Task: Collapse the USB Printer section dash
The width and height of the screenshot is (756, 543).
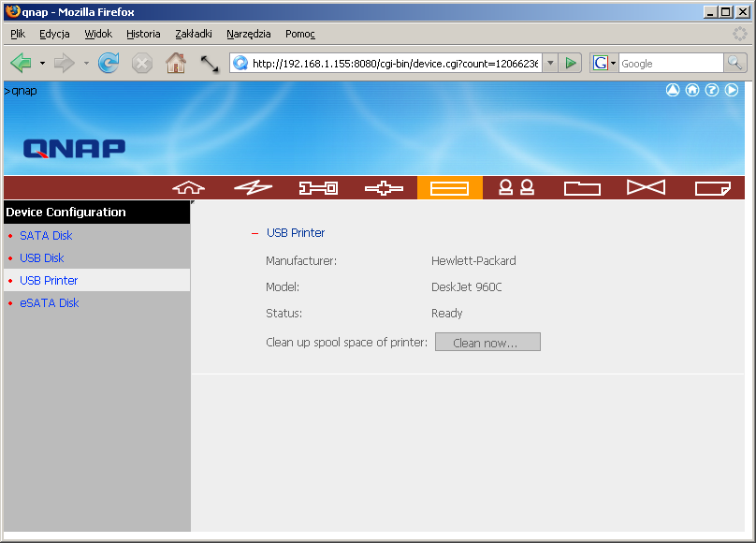Action: [255, 233]
